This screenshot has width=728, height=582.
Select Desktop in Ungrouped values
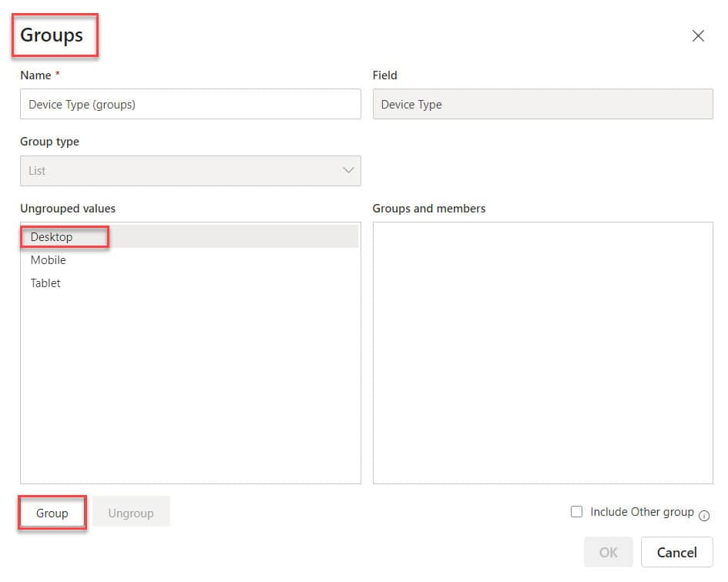[190, 236]
